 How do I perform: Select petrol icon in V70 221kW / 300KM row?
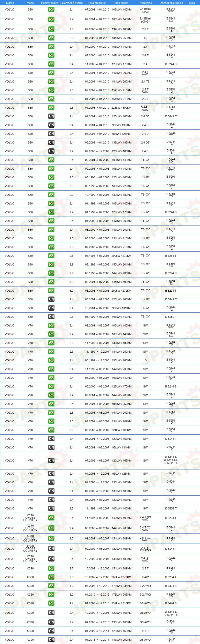tap(51, 430)
